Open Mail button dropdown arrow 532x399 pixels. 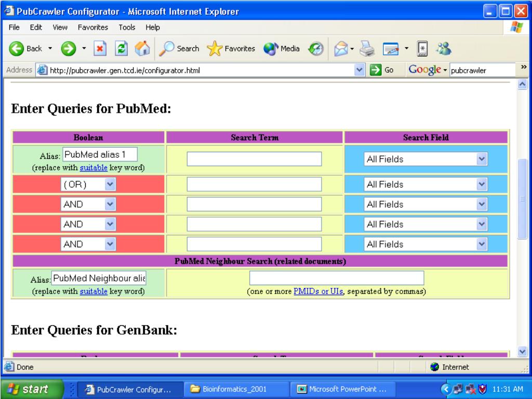pos(352,49)
